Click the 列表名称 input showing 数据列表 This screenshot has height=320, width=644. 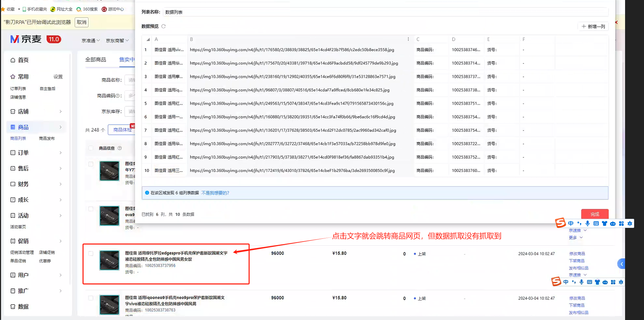[x=386, y=12]
